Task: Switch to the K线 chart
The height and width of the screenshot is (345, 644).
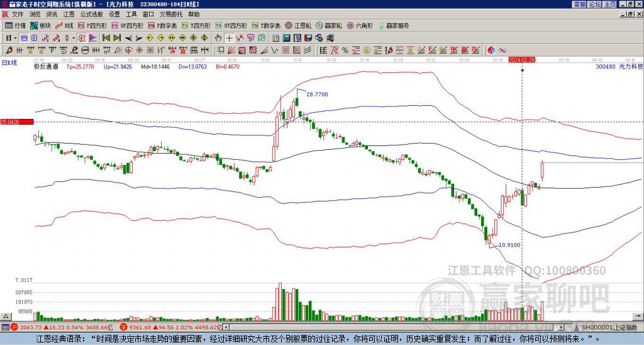Action: pyautogui.click(x=64, y=25)
